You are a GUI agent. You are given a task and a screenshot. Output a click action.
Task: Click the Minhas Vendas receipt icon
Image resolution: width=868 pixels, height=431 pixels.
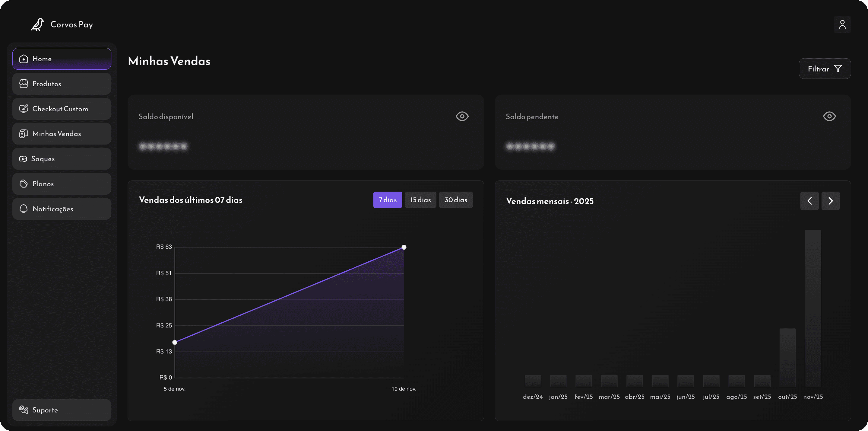24,133
